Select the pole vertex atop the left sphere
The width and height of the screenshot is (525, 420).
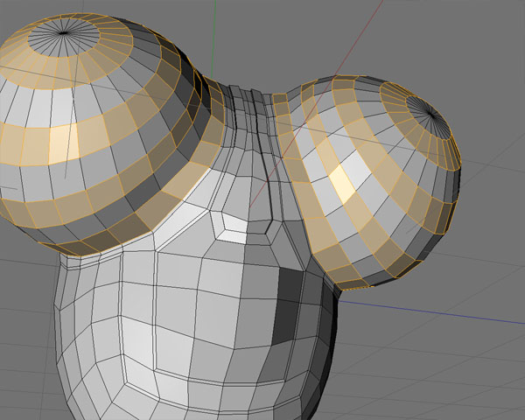coord(63,33)
